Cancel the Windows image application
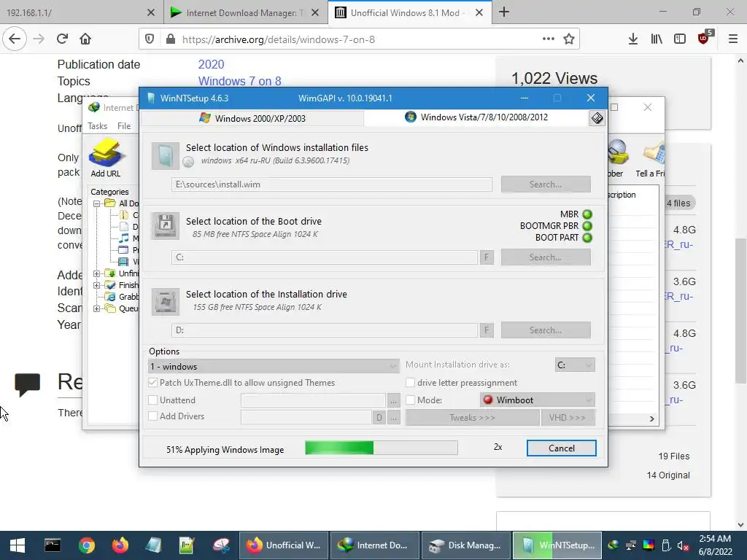The width and height of the screenshot is (747, 560). pyautogui.click(x=561, y=448)
